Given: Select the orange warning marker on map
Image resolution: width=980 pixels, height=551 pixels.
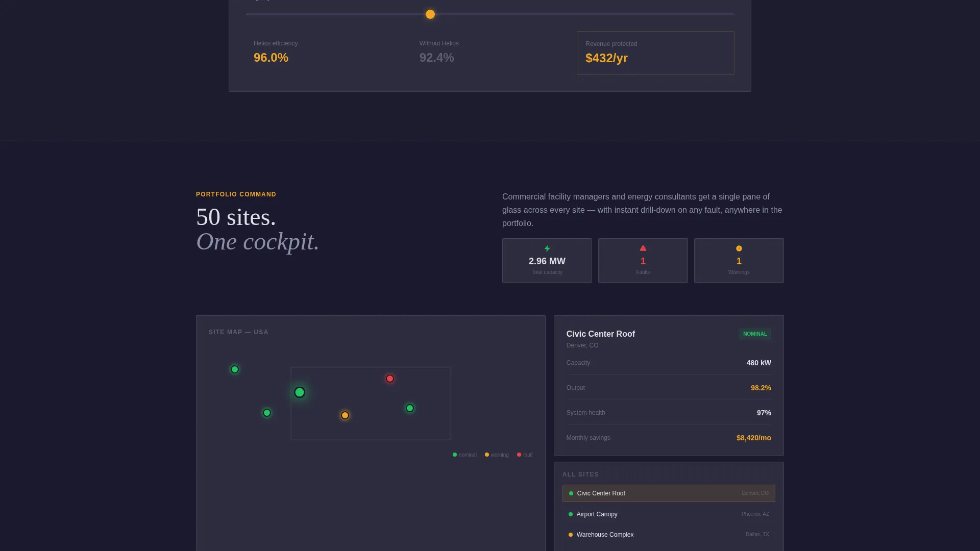Looking at the screenshot, I should pyautogui.click(x=345, y=415).
